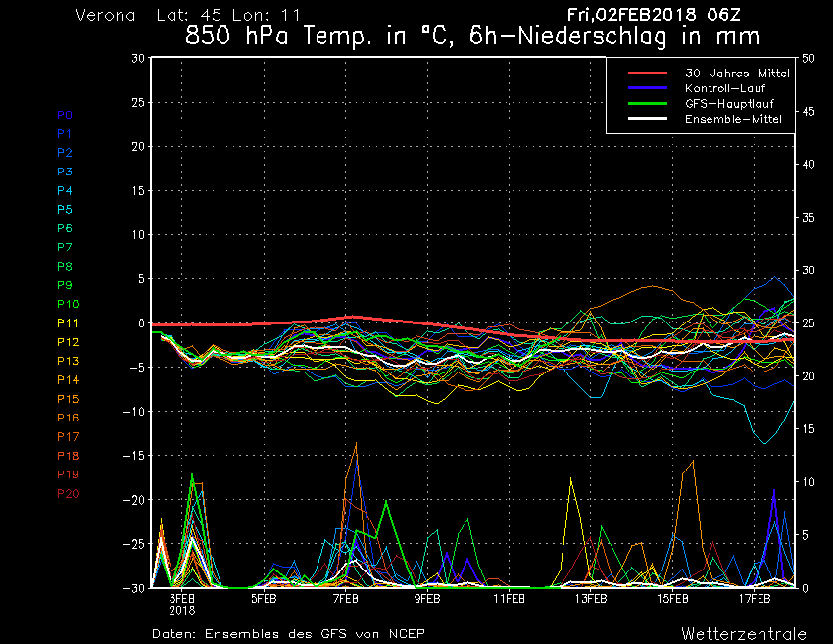This screenshot has height=644, width=833.
Task: Select the "30-Jahres-Mittel" legend text
Action: click(x=737, y=74)
